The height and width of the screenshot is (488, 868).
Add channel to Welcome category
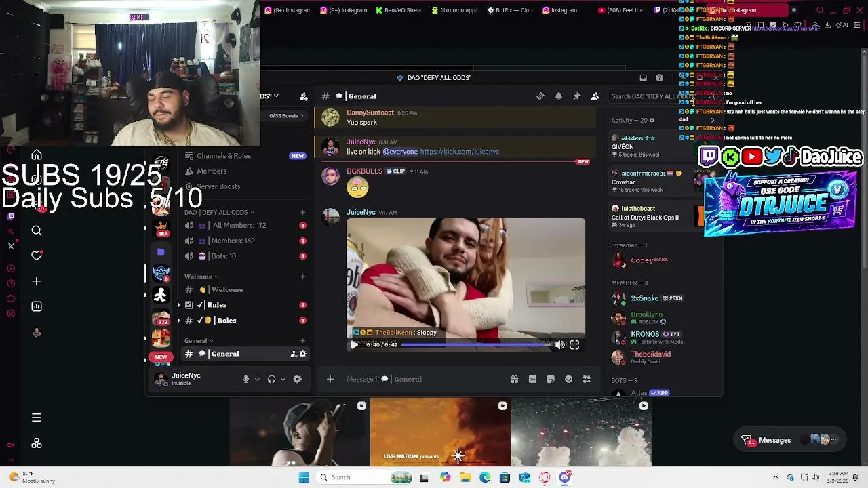(303, 277)
